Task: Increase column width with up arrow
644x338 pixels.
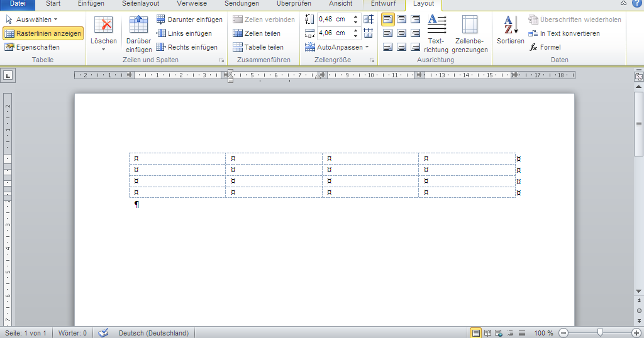Action: point(356,30)
